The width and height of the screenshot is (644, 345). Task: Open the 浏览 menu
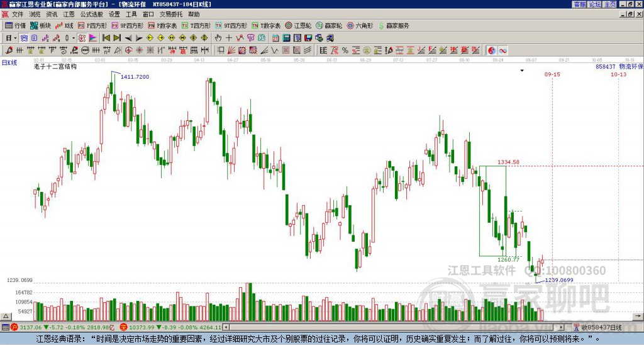coord(35,14)
